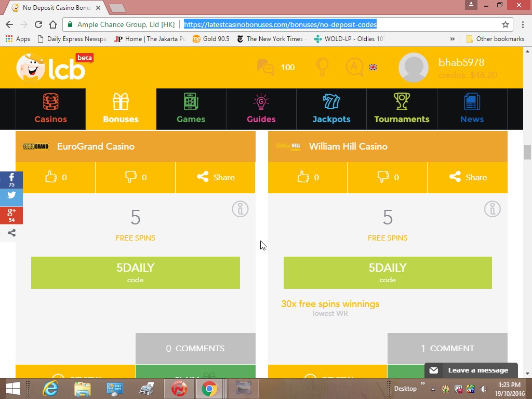Open the Windows Start menu
Image resolution: width=532 pixels, height=399 pixels.
pos(13,389)
